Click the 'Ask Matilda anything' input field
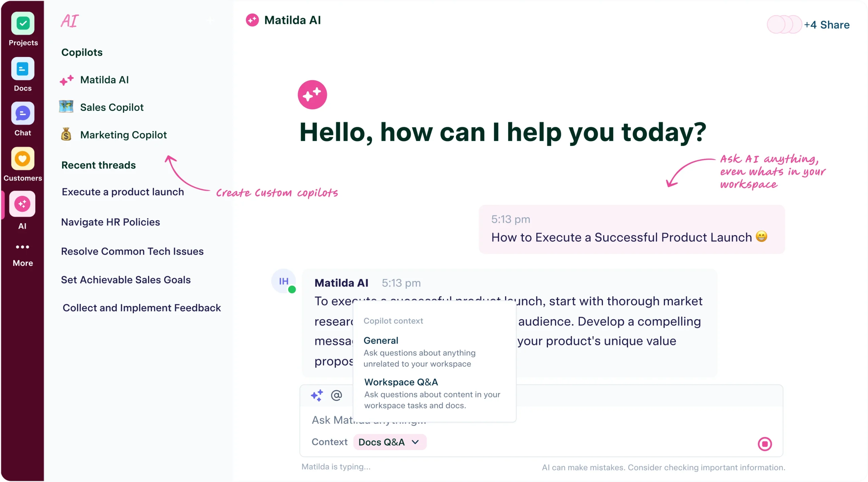This screenshot has width=868, height=482. [370, 420]
